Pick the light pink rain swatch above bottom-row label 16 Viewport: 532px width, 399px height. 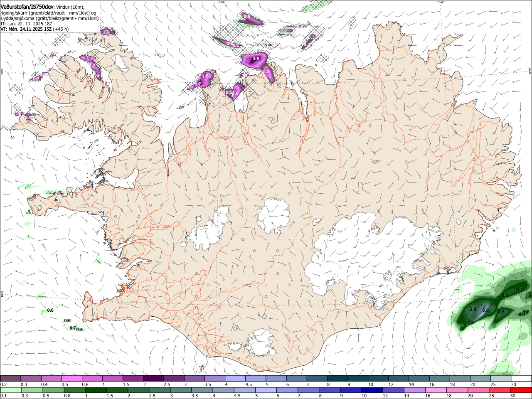pyautogui.click(x=436, y=390)
